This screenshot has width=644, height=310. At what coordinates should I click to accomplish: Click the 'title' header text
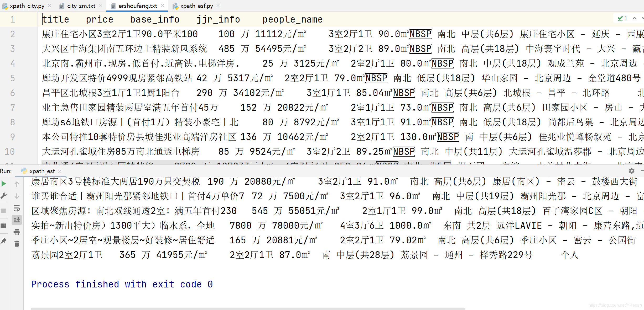(55, 19)
